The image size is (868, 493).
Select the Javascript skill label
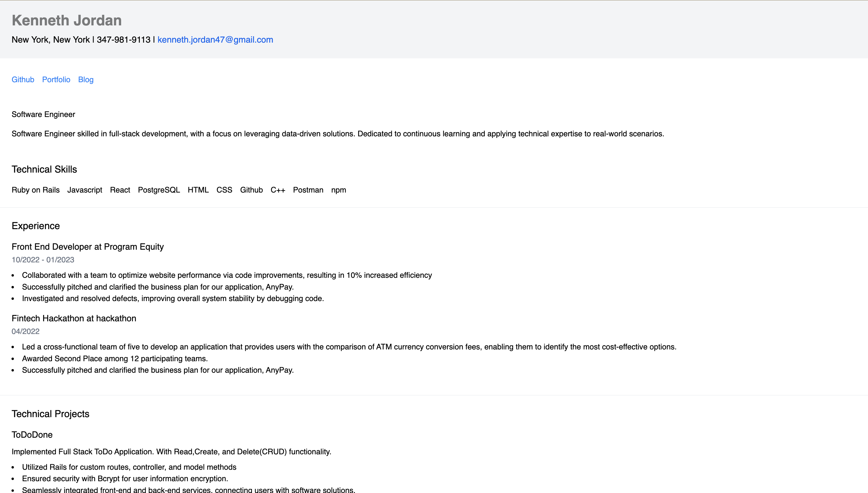(85, 190)
